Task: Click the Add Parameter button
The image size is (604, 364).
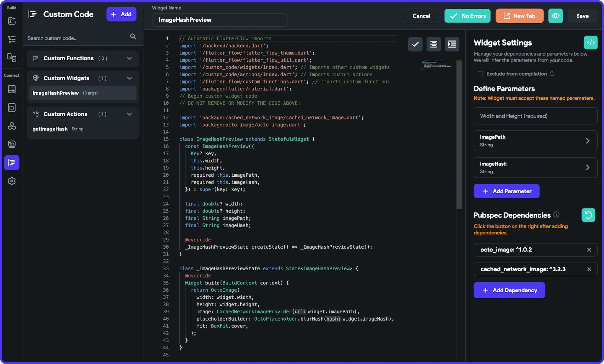Action: point(506,191)
